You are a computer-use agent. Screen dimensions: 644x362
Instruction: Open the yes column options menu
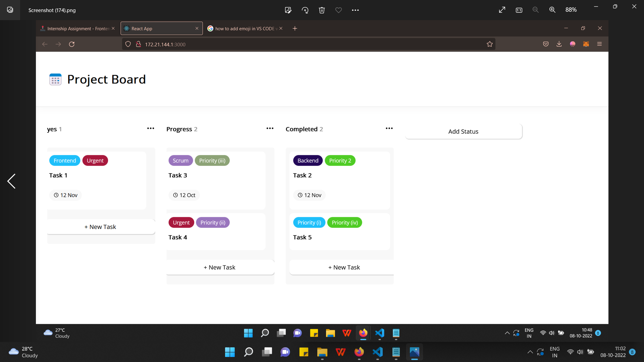(151, 128)
